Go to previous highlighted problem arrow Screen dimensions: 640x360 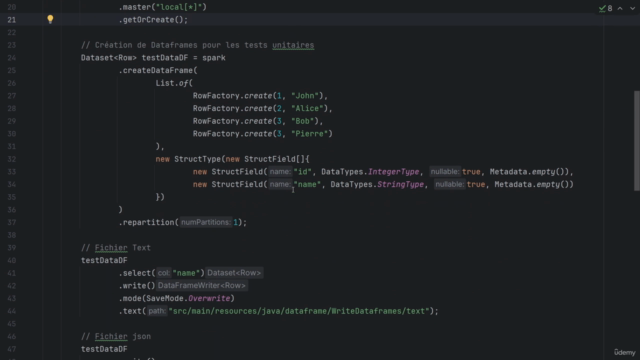[620, 8]
